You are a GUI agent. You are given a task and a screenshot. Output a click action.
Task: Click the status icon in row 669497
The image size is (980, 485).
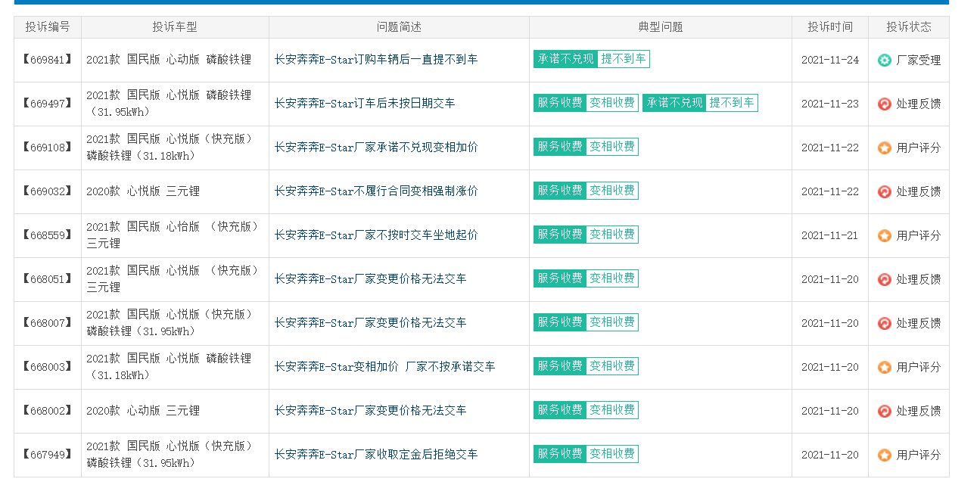click(x=884, y=104)
